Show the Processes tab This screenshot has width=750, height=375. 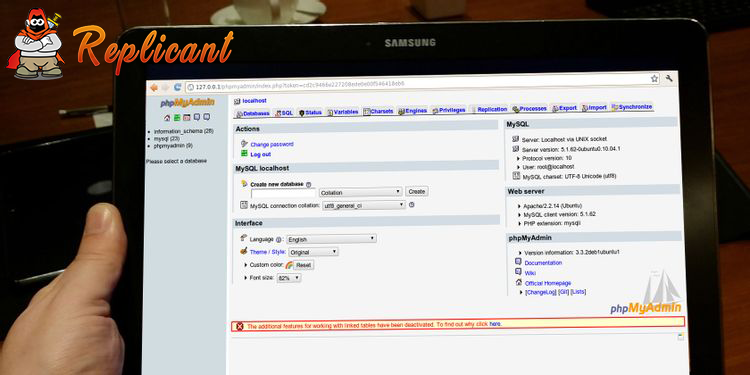point(529,109)
